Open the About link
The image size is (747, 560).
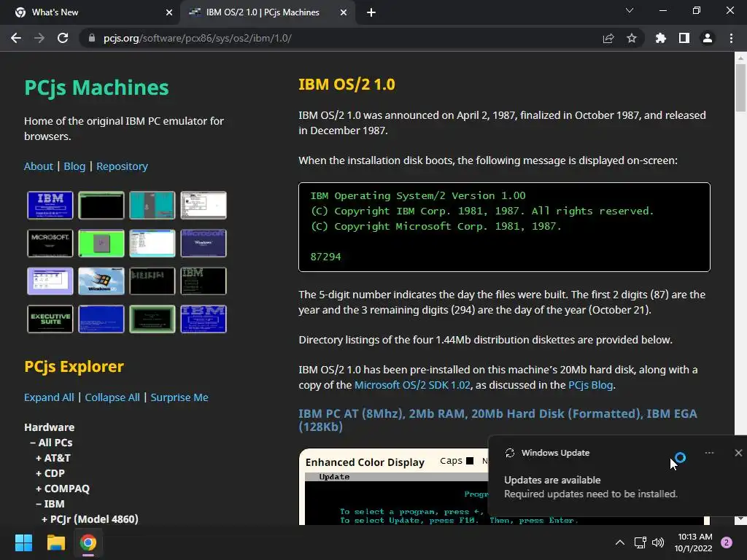point(39,166)
